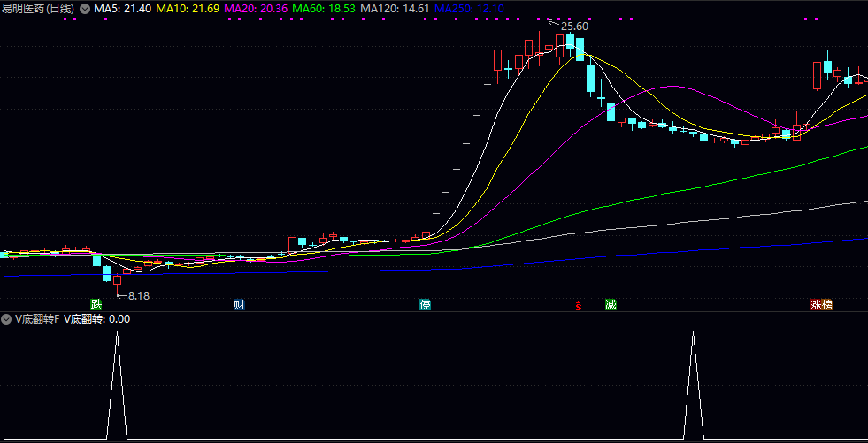Open the dropdown next to 易明医药(日线)
Image resolution: width=868 pixels, height=443 pixels.
[84, 8]
